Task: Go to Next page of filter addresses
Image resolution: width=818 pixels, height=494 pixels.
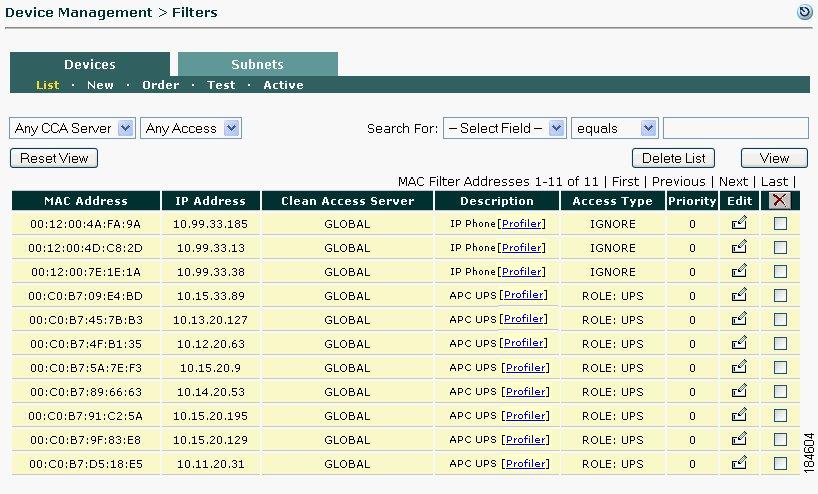Action: coord(733,181)
